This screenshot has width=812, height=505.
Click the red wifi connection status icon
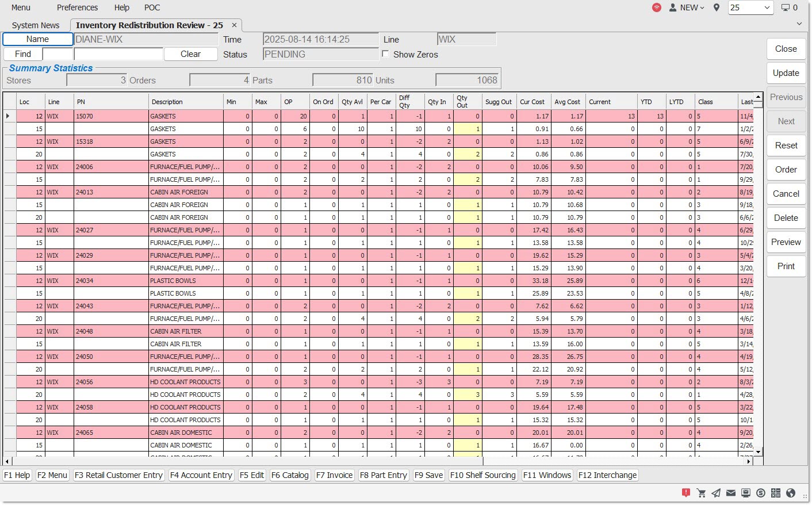pos(656,7)
